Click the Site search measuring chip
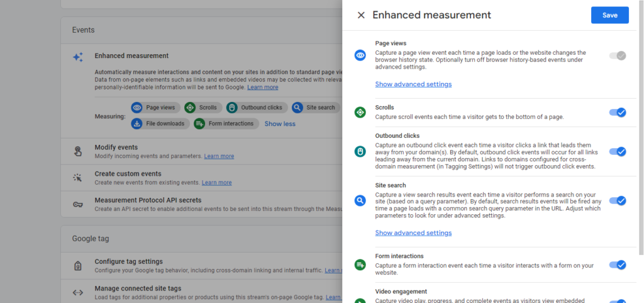The width and height of the screenshot is (644, 303). tap(316, 108)
